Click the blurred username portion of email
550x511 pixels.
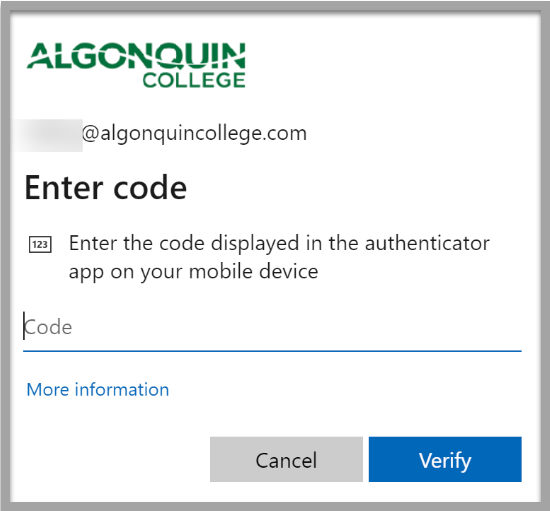48,135
